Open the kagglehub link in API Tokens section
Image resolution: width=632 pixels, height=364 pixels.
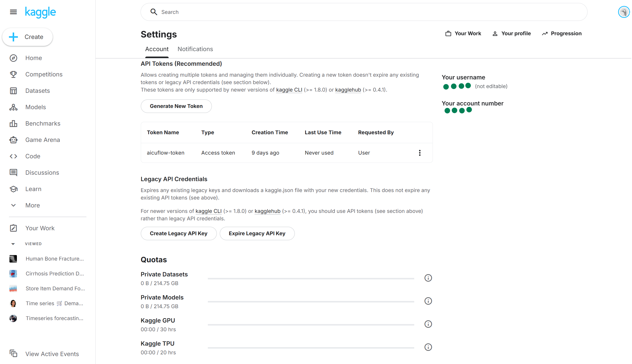(348, 90)
